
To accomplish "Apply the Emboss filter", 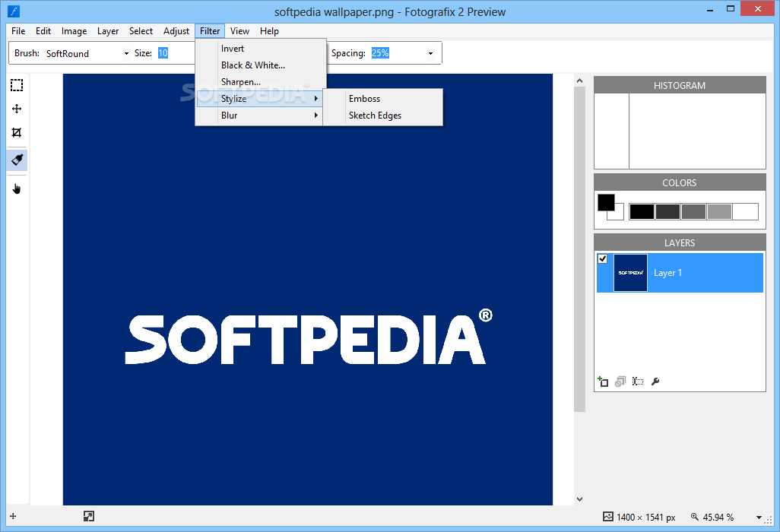I will click(382, 99).
